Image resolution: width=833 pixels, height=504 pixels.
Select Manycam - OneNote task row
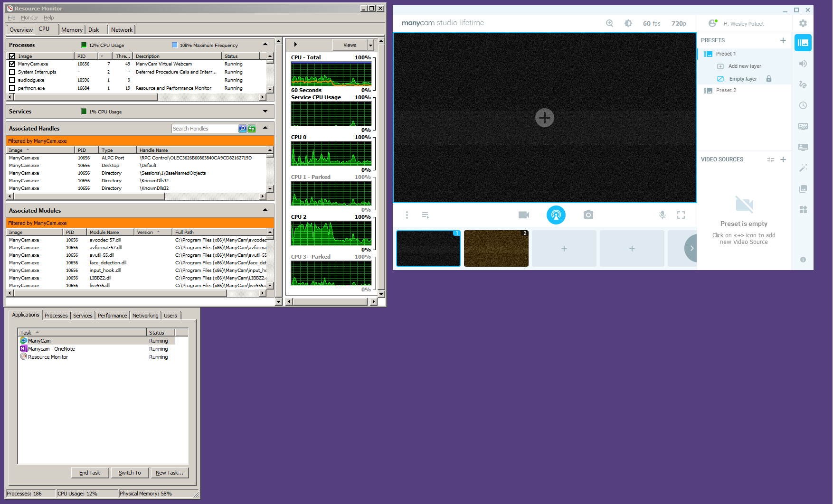pyautogui.click(x=96, y=349)
